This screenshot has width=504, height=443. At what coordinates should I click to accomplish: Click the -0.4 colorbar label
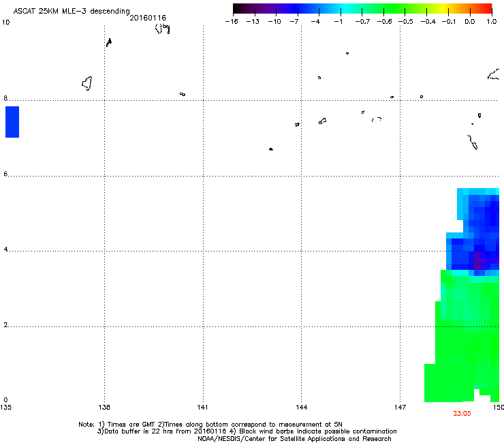click(x=428, y=22)
